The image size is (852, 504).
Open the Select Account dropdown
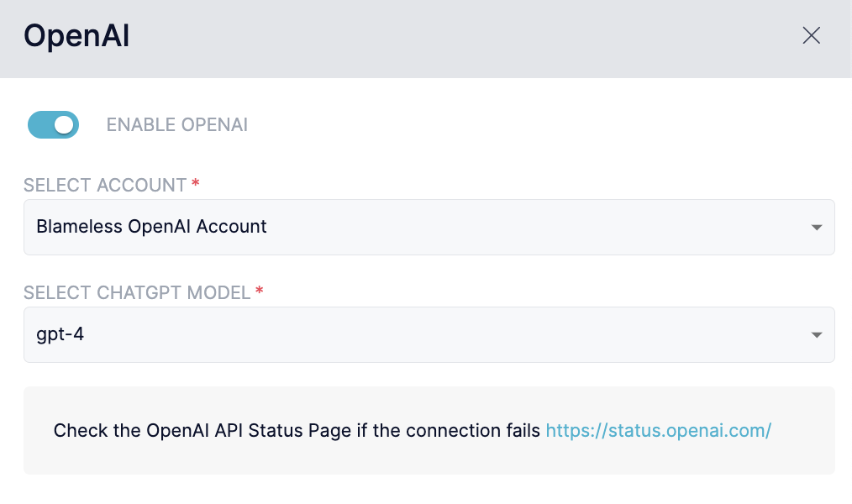pos(429,227)
